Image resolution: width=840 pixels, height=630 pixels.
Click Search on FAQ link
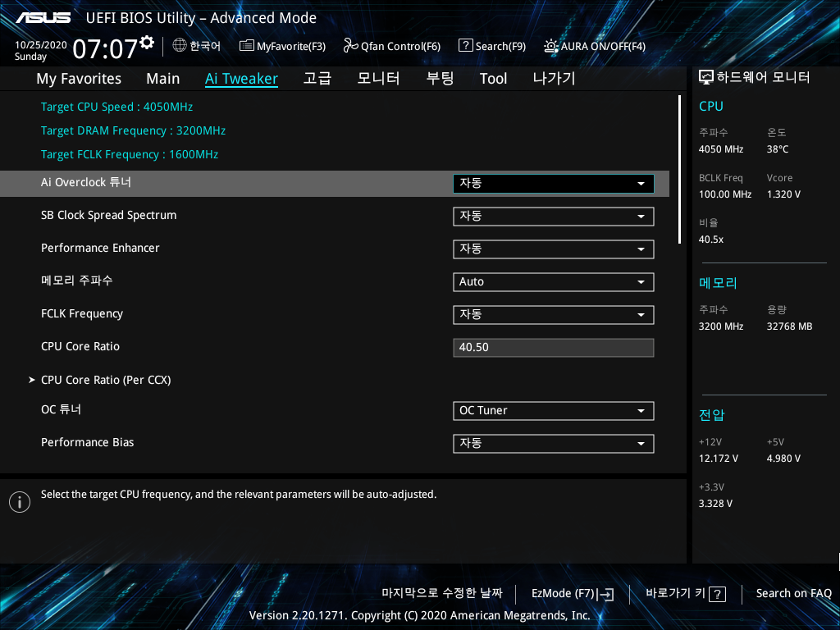(x=793, y=594)
